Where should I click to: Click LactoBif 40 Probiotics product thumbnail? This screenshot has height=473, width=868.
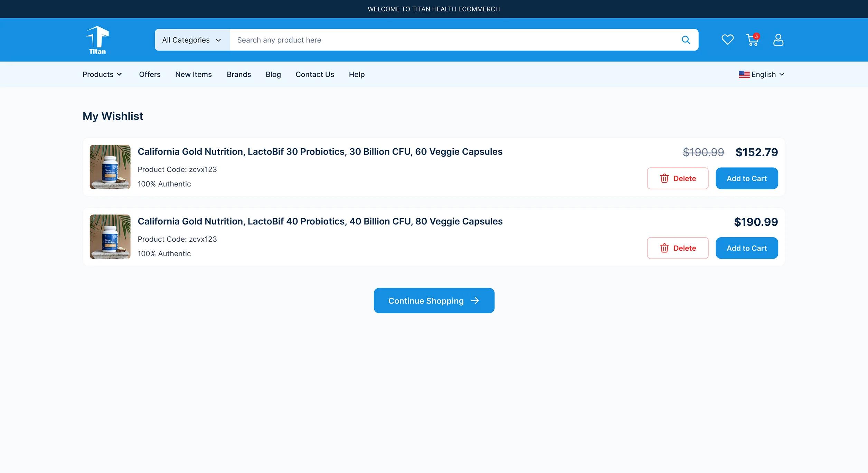pos(110,236)
